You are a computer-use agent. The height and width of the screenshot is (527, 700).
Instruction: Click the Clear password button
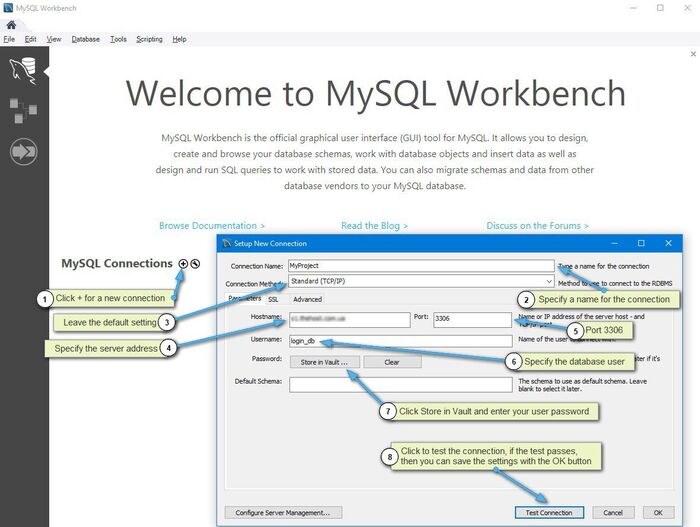pos(392,362)
